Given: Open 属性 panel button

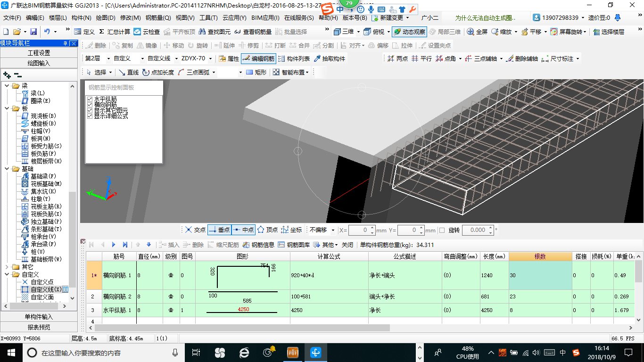Looking at the screenshot, I should pos(229,58).
